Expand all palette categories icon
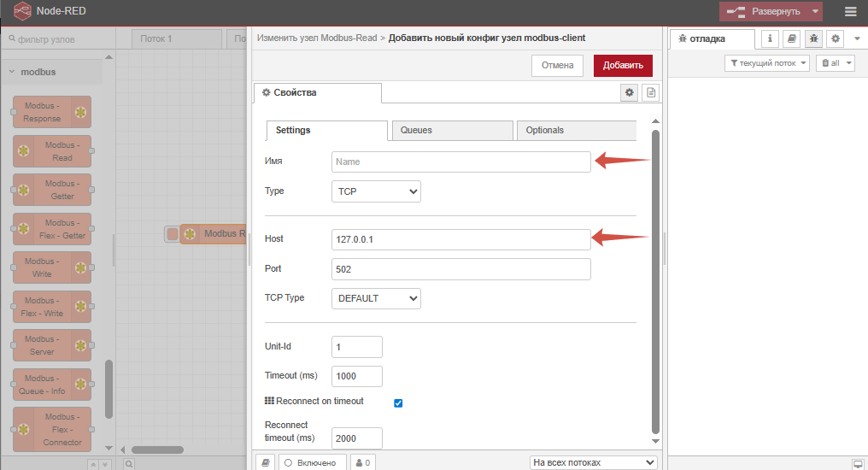 coord(105,465)
